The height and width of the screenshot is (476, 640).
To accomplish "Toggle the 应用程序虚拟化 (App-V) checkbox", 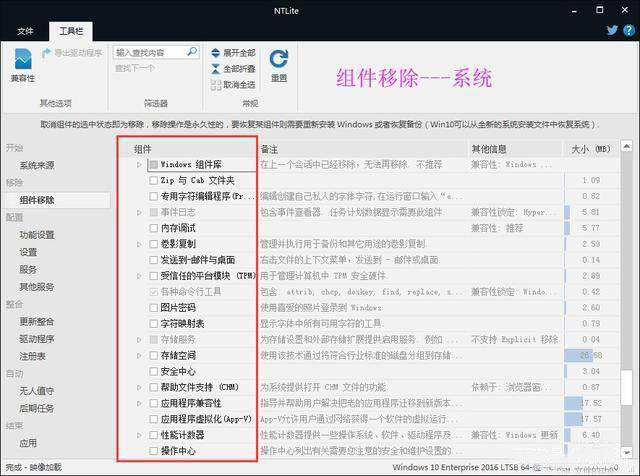I will point(153,419).
